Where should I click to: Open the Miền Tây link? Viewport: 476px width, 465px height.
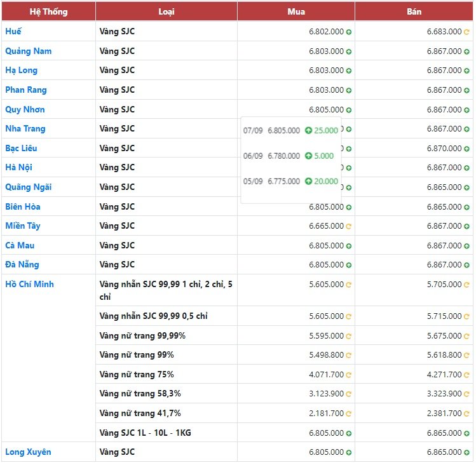tap(23, 226)
